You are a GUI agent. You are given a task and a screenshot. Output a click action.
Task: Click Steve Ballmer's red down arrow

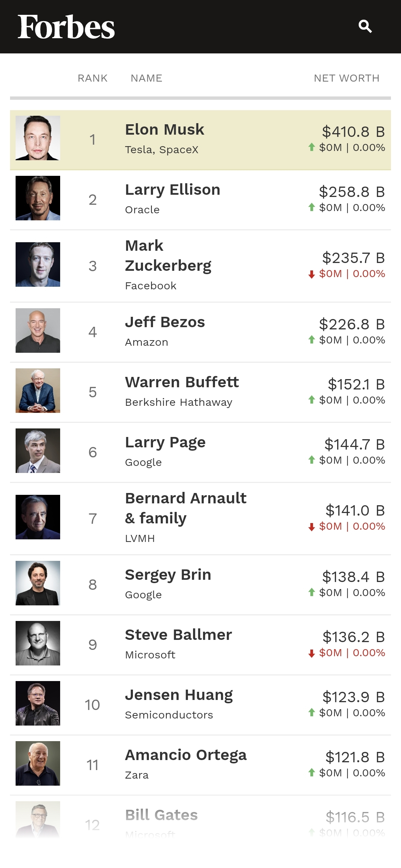point(312,653)
